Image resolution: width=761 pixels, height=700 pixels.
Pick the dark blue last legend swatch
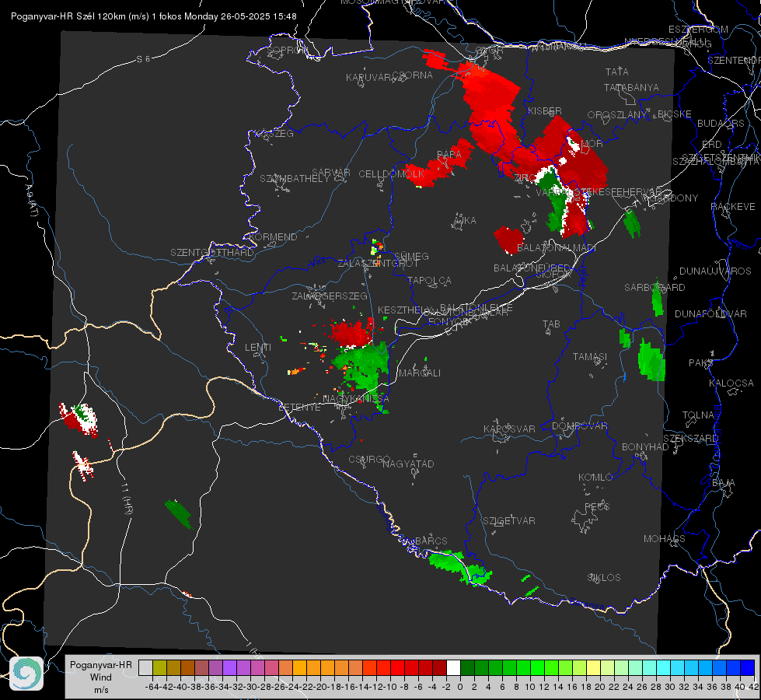click(x=748, y=667)
